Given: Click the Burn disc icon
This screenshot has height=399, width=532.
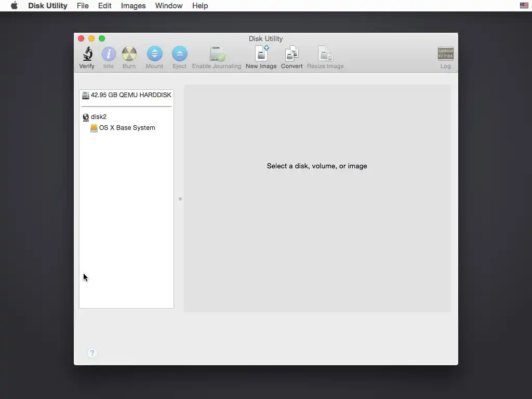Looking at the screenshot, I should (x=129, y=54).
